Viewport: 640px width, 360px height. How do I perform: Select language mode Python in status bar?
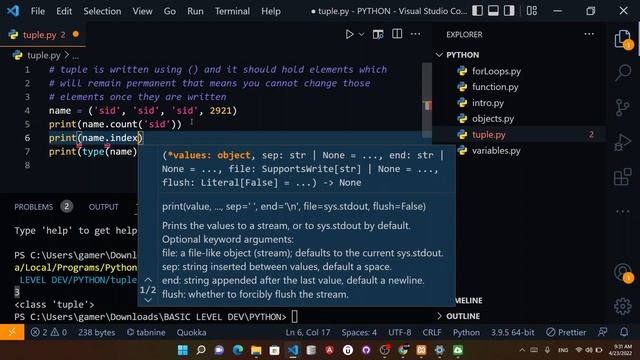pyautogui.click(x=466, y=332)
